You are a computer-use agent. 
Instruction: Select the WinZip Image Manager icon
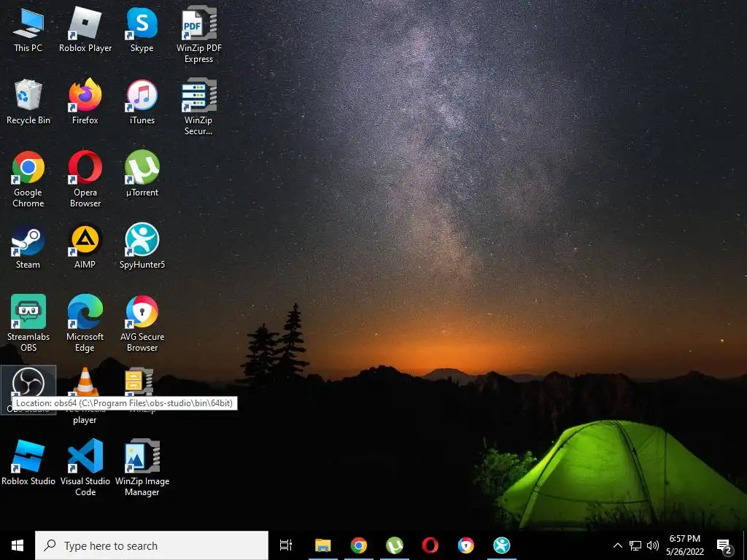click(142, 467)
